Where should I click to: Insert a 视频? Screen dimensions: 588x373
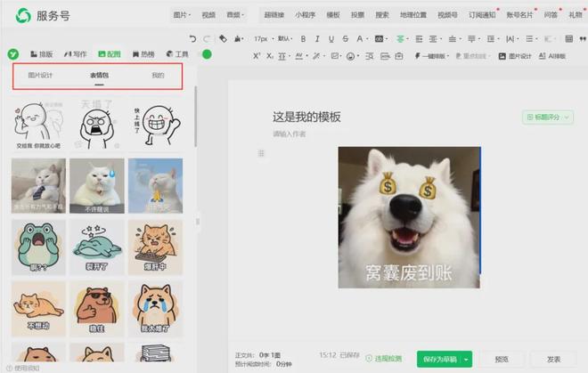[208, 15]
